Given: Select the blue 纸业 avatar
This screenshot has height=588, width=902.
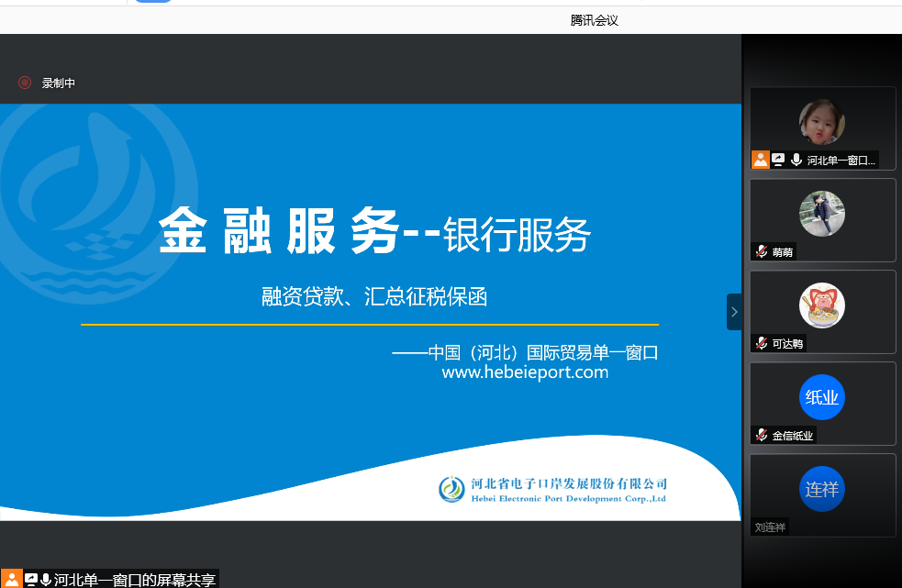Looking at the screenshot, I should 822,397.
